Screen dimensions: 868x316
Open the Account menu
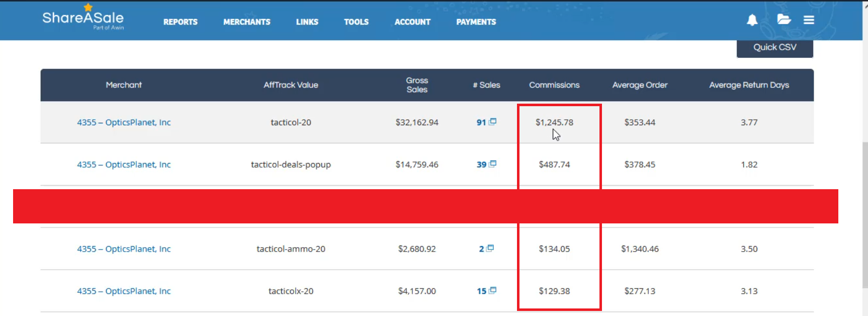point(413,22)
